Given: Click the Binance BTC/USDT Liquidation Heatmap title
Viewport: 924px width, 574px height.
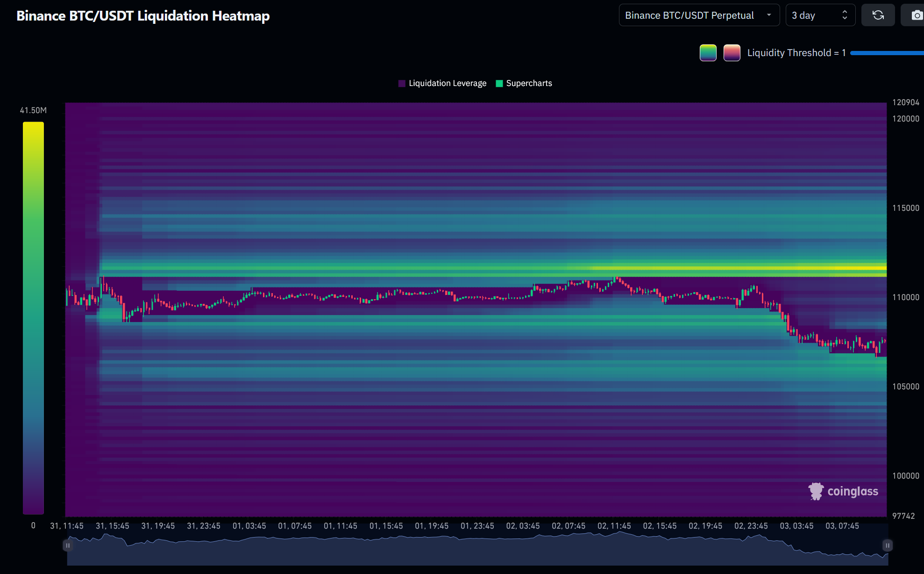Looking at the screenshot, I should point(143,16).
